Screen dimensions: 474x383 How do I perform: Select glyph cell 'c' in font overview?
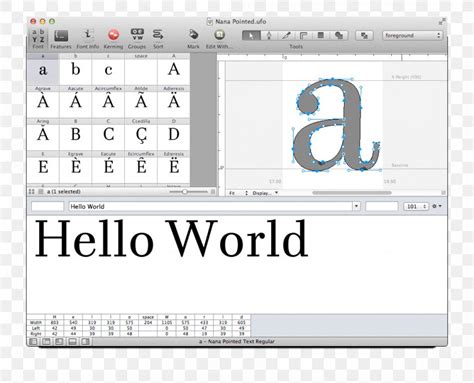coord(108,69)
